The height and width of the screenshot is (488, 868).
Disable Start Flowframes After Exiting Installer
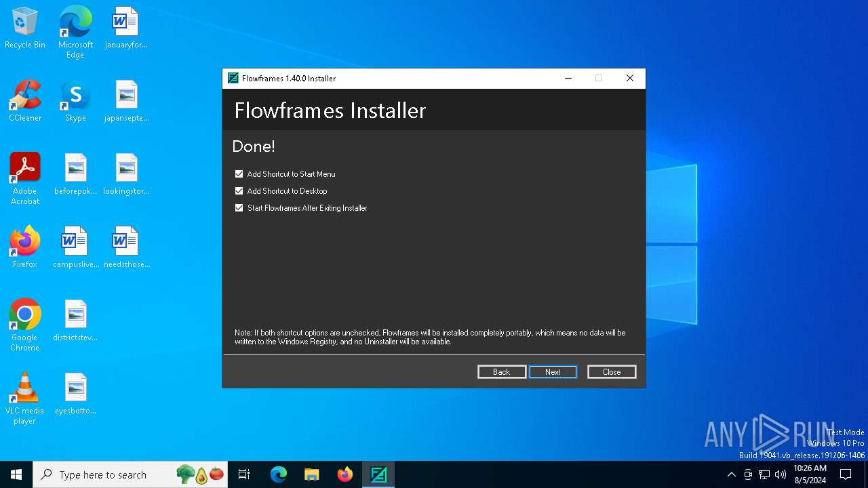pos(239,208)
